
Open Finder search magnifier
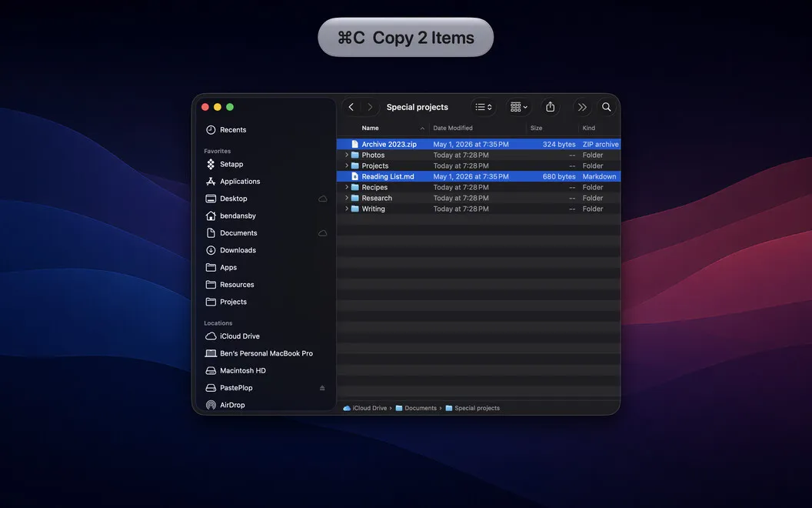[x=606, y=107]
